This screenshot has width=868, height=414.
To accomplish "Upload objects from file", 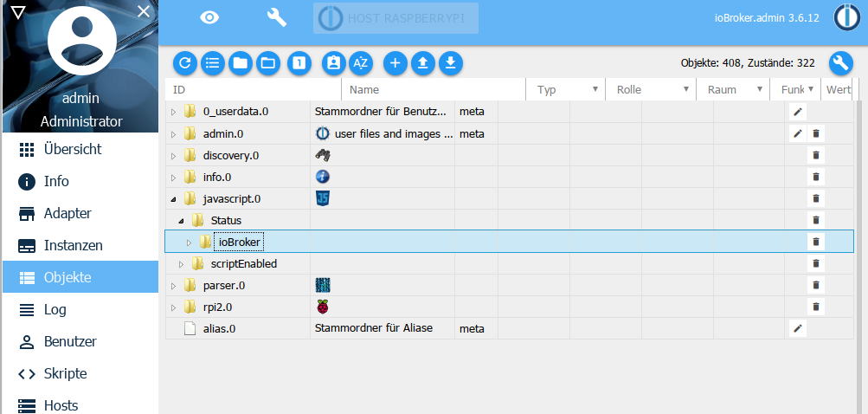I will pos(423,63).
